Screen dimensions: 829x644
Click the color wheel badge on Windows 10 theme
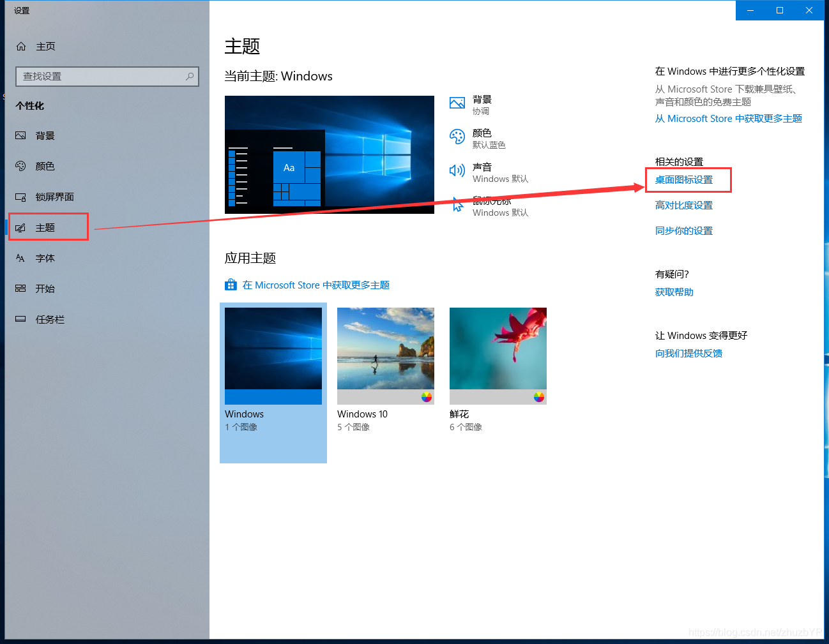tap(427, 397)
